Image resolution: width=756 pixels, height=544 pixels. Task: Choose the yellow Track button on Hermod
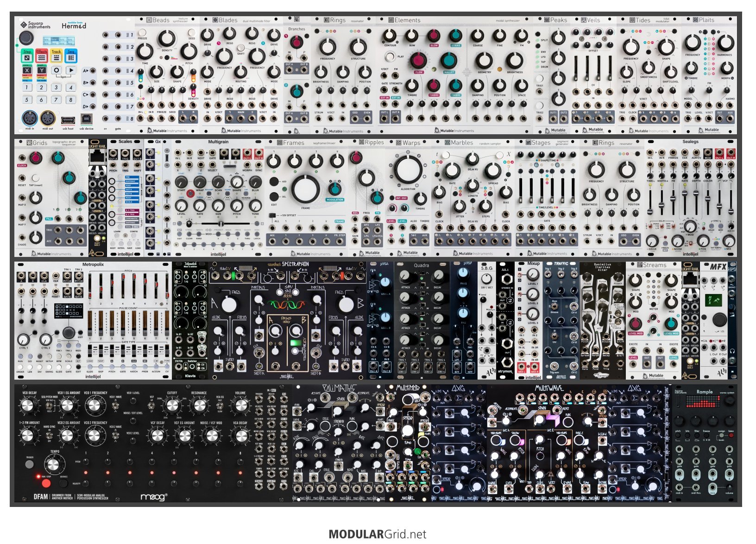pos(56,56)
